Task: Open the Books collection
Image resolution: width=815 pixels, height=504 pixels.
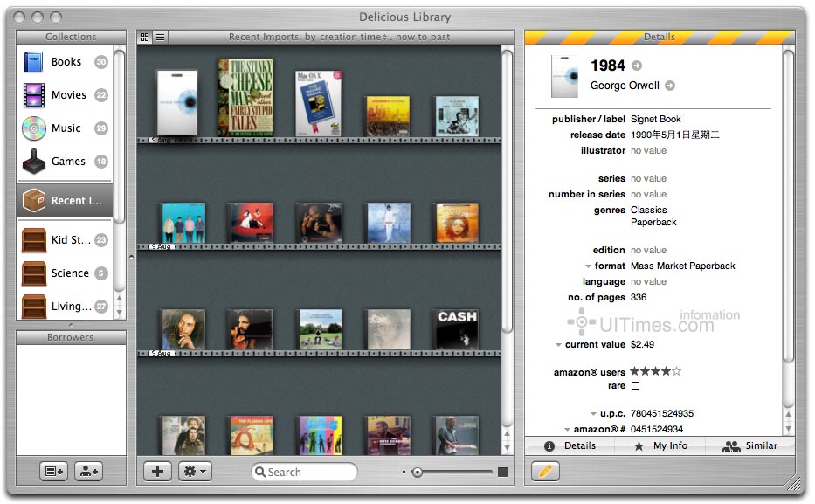Action: click(65, 62)
